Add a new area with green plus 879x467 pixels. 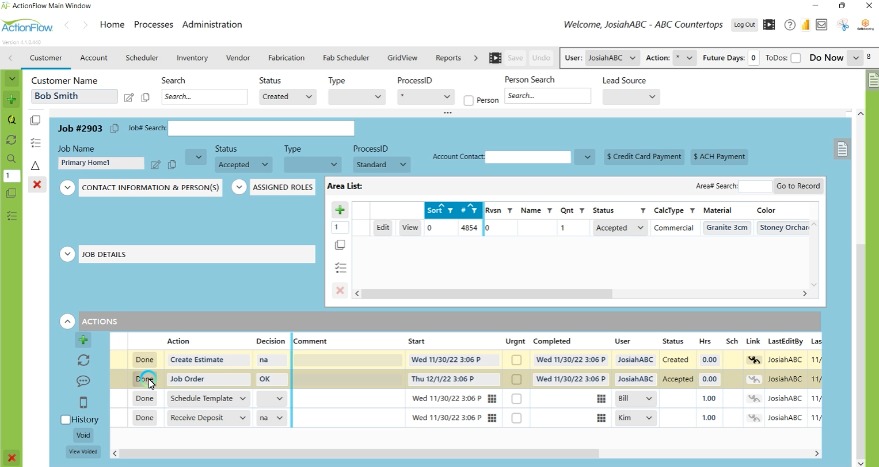pos(340,210)
